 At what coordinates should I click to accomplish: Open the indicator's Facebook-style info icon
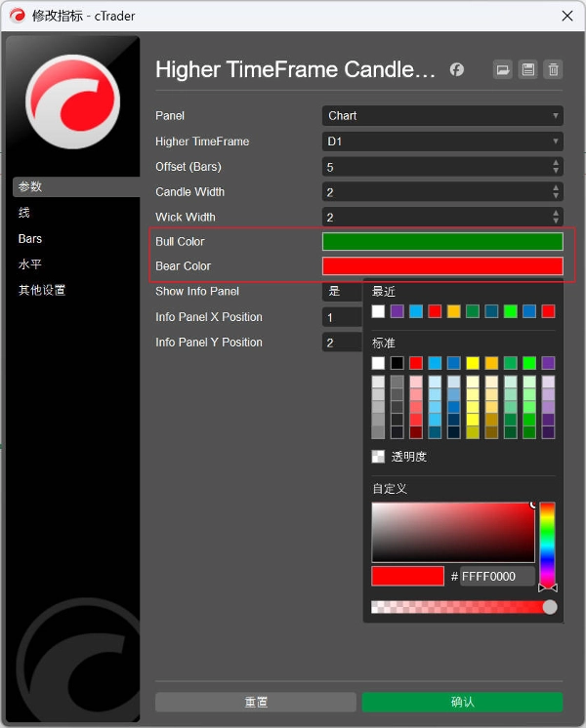coord(457,69)
